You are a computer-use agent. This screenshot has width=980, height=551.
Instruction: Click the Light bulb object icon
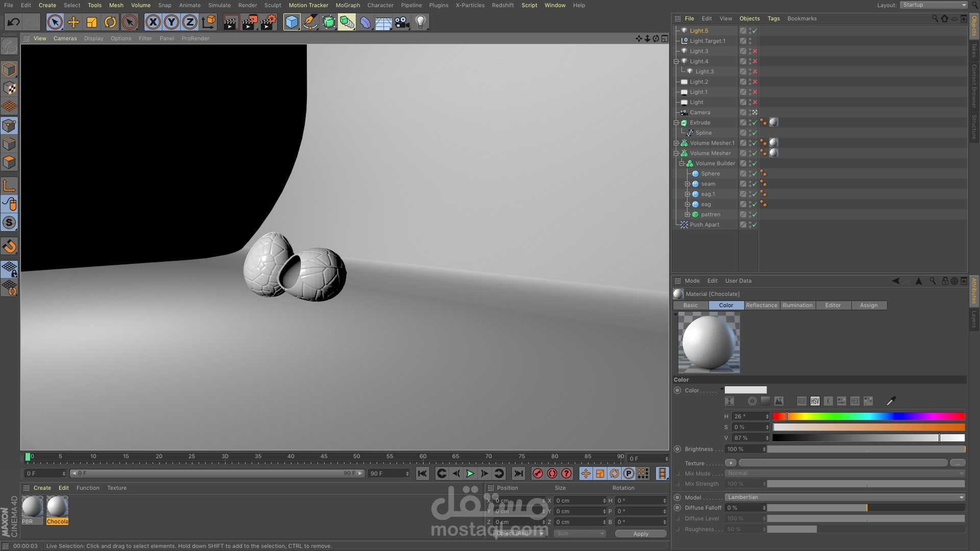point(421,22)
